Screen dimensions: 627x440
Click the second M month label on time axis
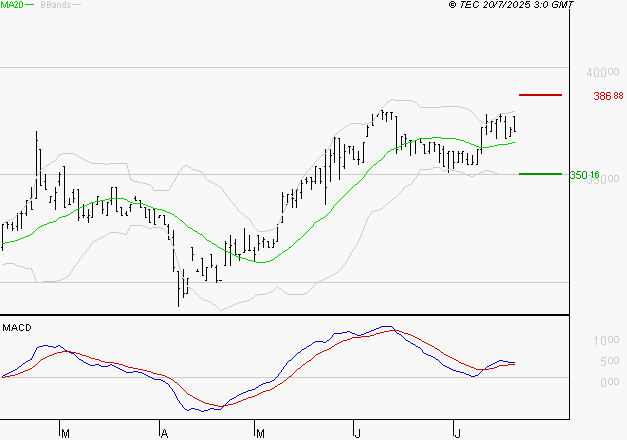tap(260, 433)
